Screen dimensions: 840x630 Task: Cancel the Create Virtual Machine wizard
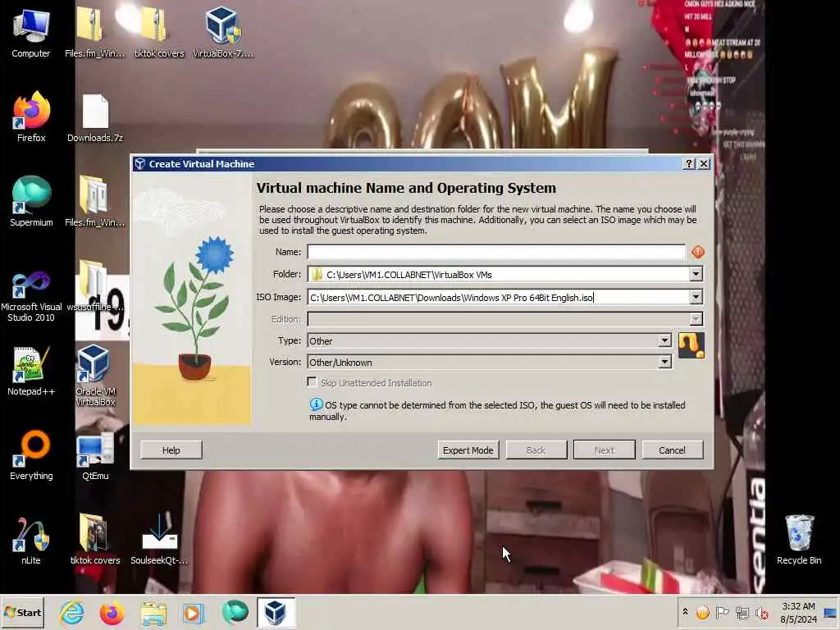tap(672, 450)
